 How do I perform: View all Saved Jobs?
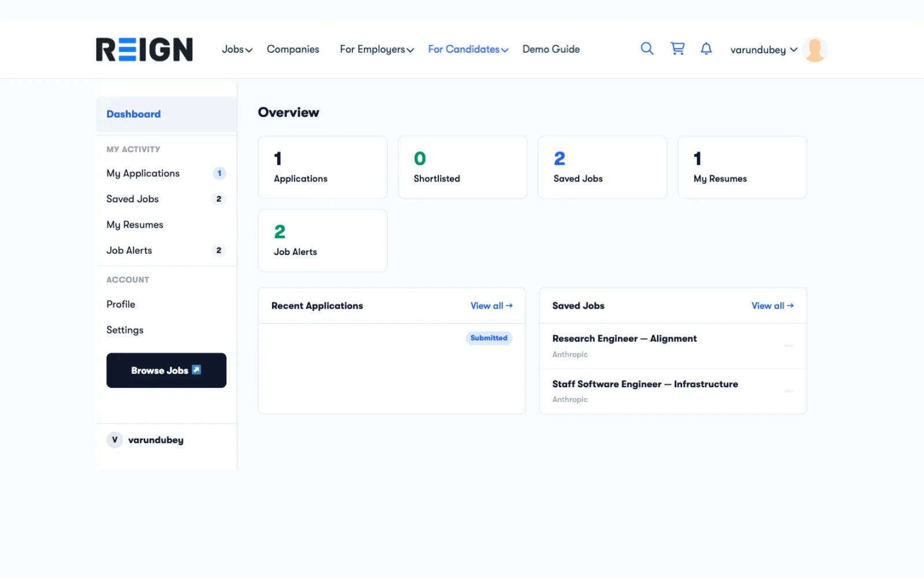pyautogui.click(x=773, y=306)
